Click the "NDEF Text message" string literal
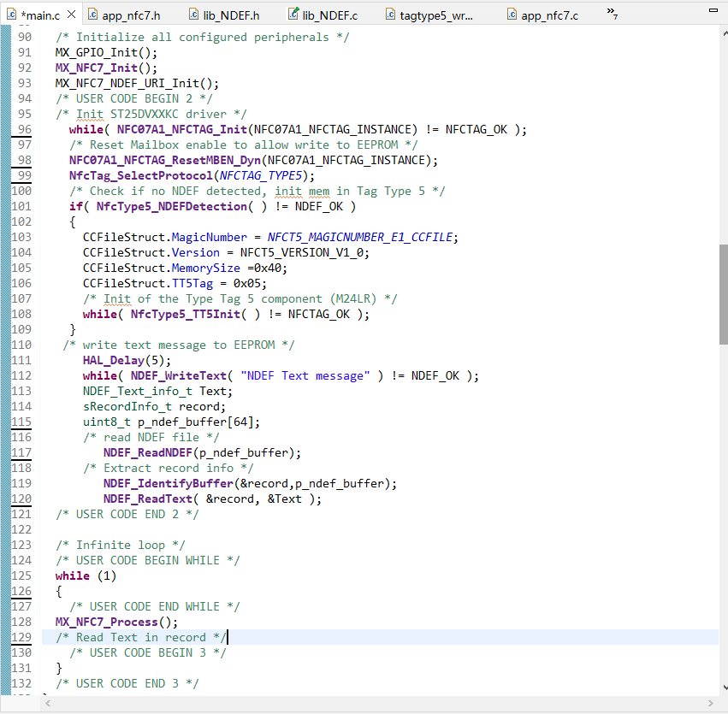This screenshot has width=728, height=714. [x=305, y=375]
